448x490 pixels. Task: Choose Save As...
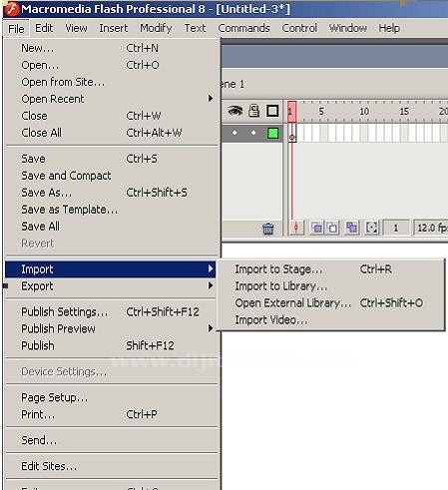[111, 193]
